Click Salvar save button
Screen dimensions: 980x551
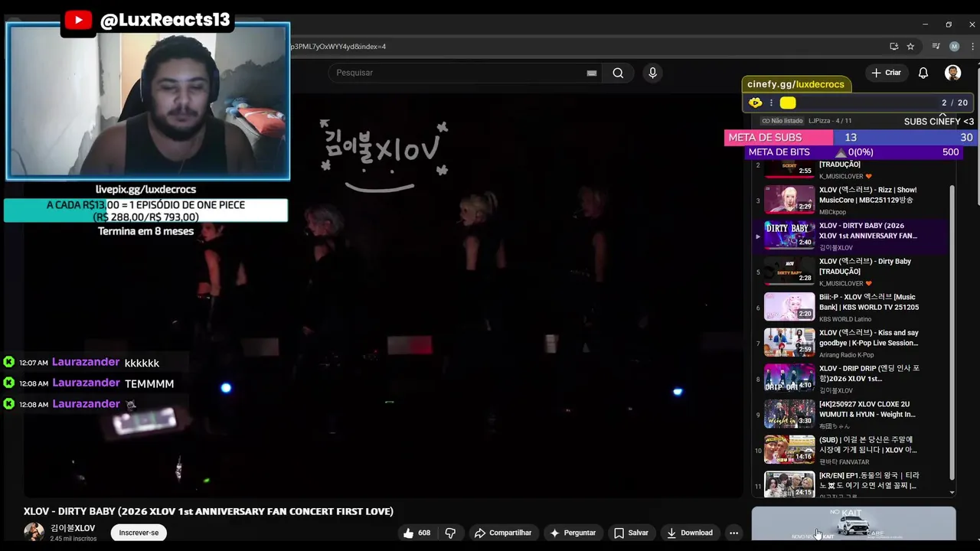[631, 533]
